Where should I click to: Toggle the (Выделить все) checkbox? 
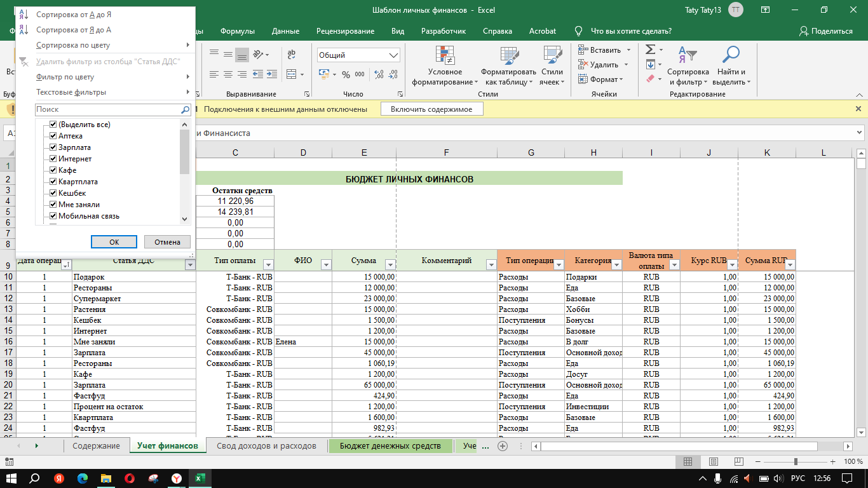click(53, 125)
